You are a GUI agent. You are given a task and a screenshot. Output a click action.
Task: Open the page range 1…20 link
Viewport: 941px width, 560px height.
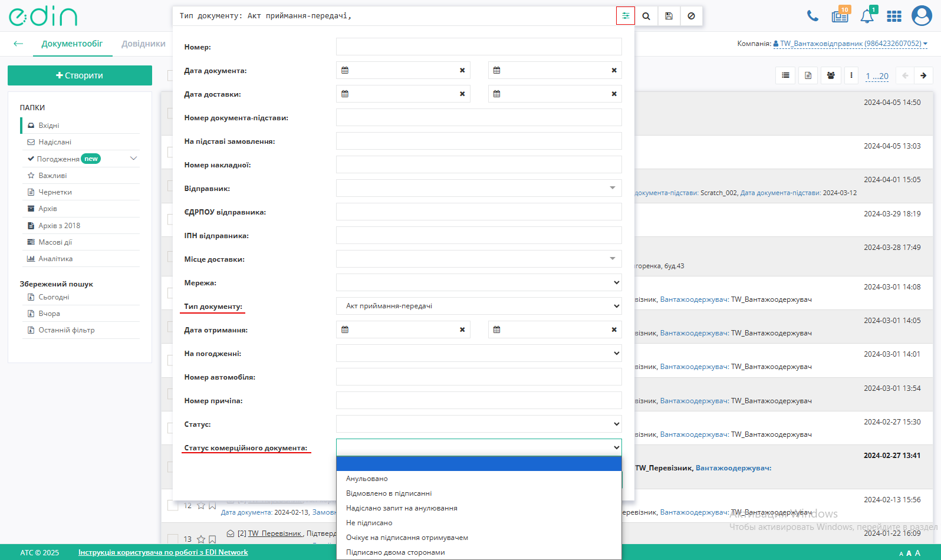click(x=877, y=76)
